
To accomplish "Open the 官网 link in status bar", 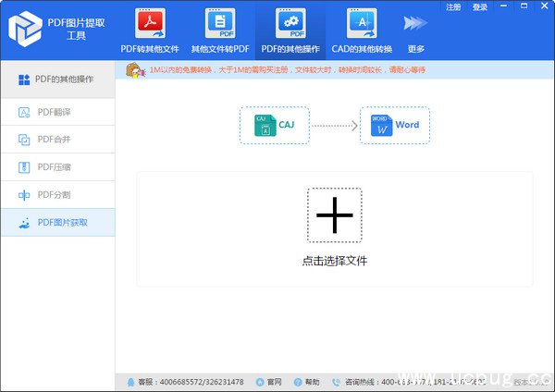I will pyautogui.click(x=275, y=382).
